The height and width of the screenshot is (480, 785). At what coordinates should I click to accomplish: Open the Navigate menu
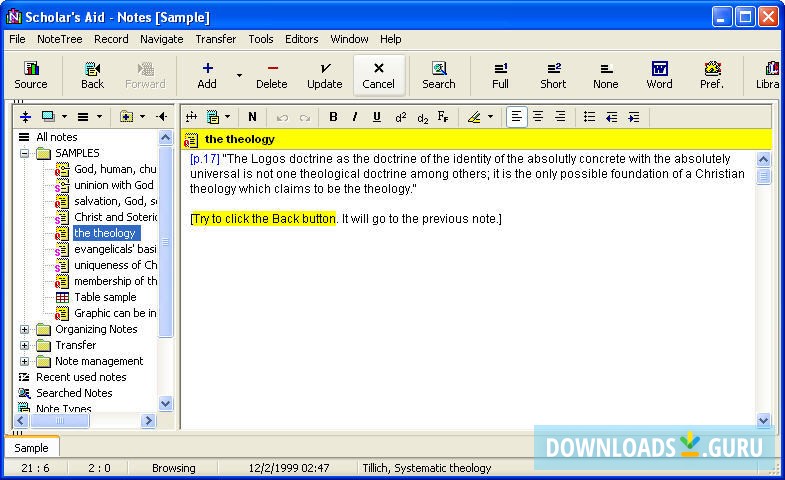pos(162,39)
